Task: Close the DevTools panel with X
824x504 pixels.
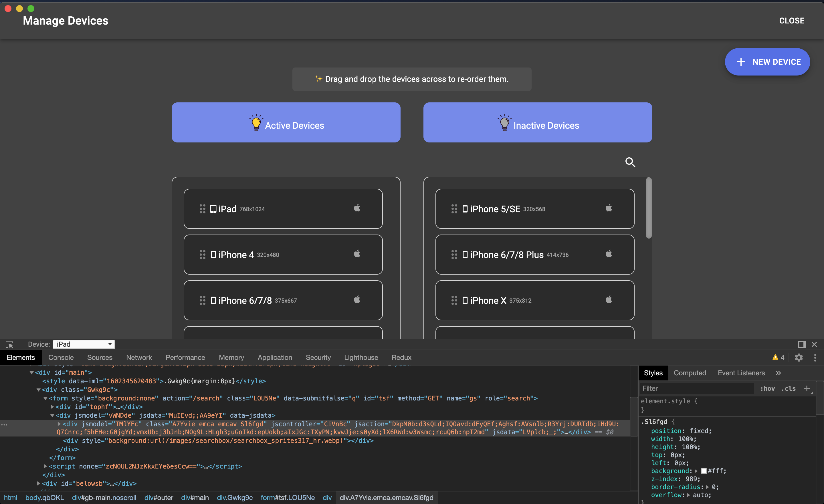Action: (814, 344)
